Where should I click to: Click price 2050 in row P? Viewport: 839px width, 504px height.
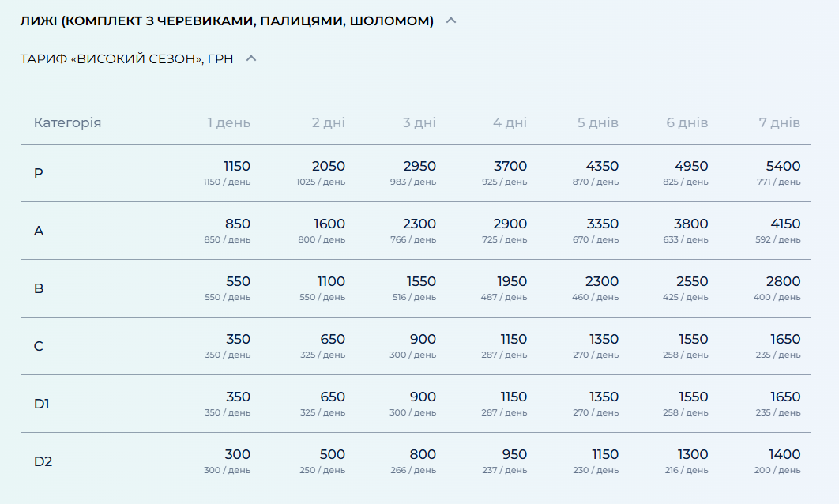328,166
